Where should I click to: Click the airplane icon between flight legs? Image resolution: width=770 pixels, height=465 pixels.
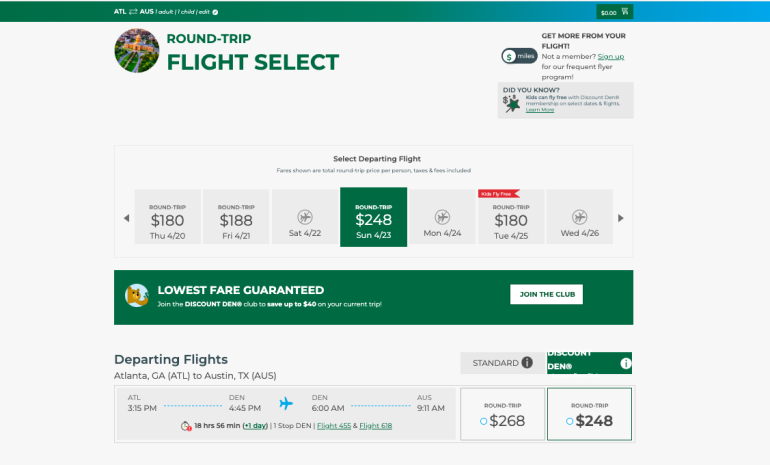click(287, 403)
